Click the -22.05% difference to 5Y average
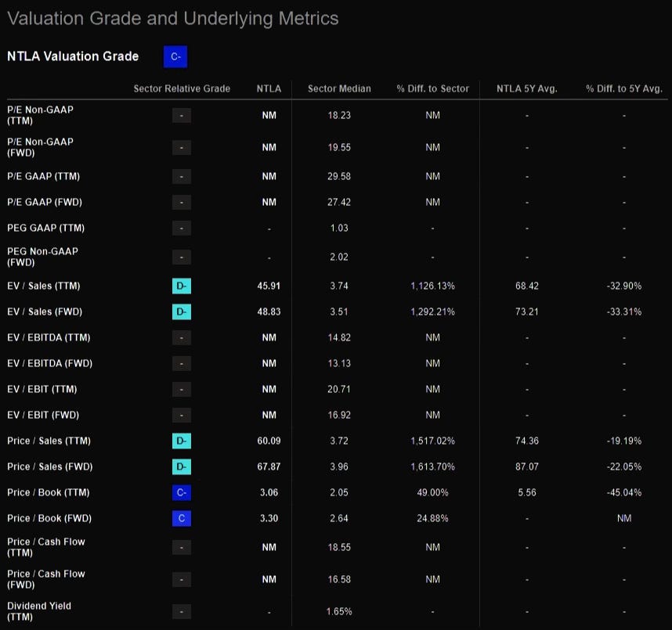 [624, 466]
